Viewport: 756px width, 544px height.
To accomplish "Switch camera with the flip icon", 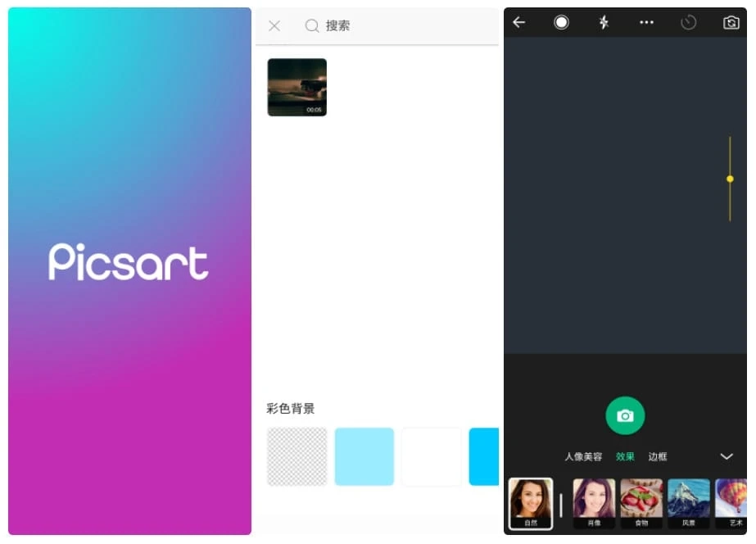I will pyautogui.click(x=731, y=23).
